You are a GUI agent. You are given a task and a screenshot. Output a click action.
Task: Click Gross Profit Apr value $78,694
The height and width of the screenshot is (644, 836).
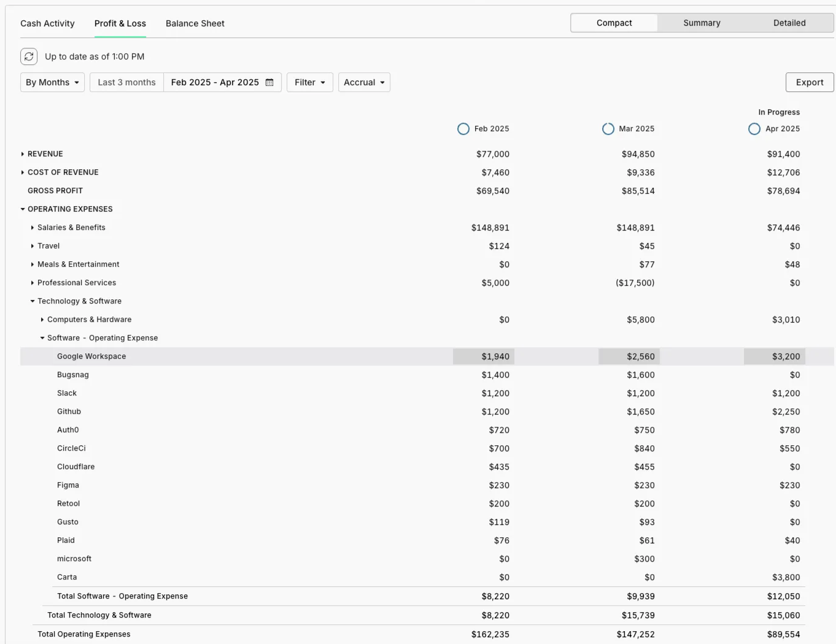784,191
